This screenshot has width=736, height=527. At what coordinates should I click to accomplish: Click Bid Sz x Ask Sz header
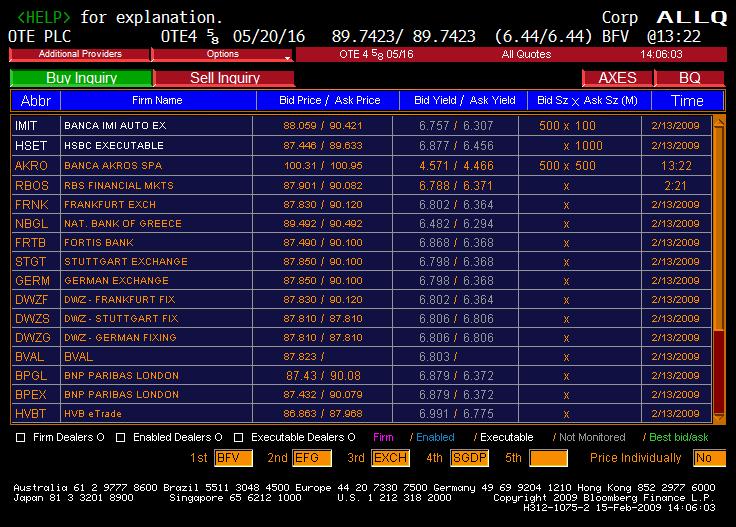[x=589, y=100]
